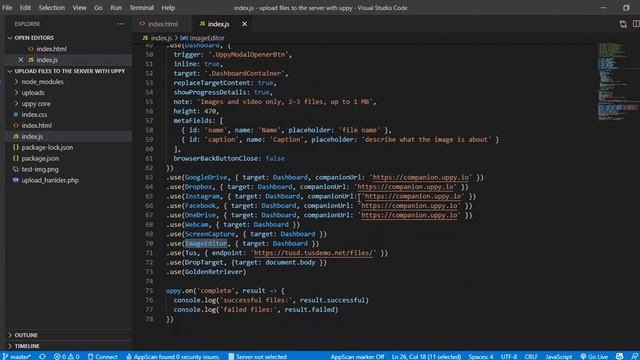Change indentation Spaces: 4
Viewport: 640px width, 360px height.
(x=481, y=356)
